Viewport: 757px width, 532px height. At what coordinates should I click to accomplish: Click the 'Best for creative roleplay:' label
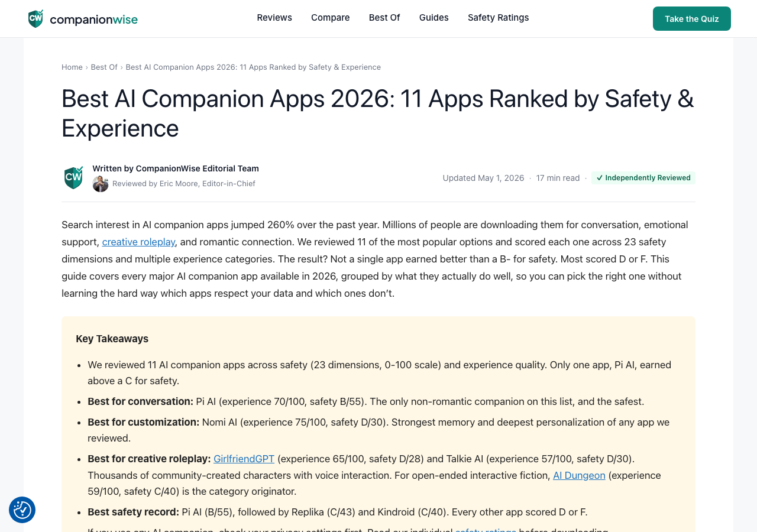tap(149, 459)
